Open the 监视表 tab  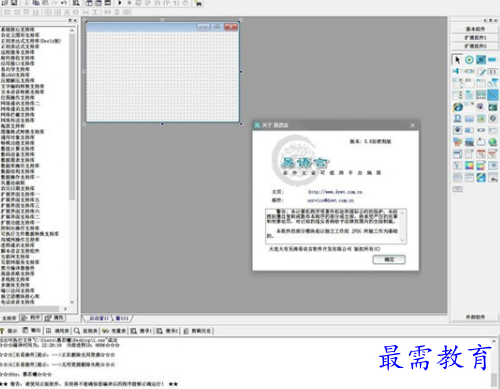[86, 331]
